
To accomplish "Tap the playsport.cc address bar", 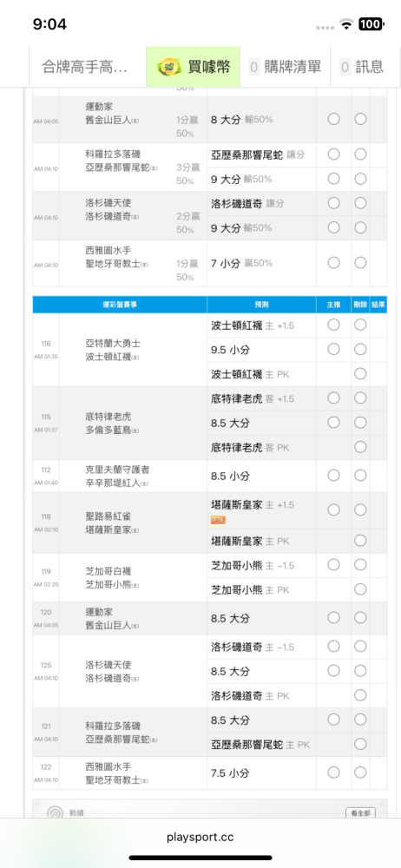I will (x=200, y=837).
